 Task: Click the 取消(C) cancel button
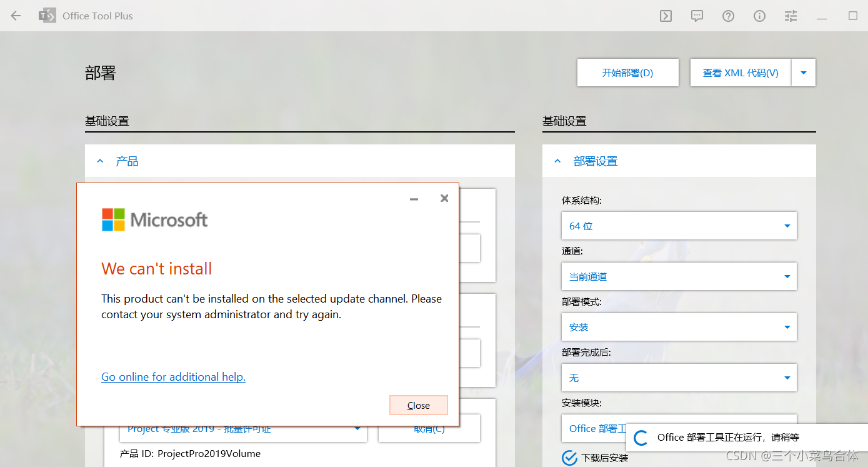429,428
